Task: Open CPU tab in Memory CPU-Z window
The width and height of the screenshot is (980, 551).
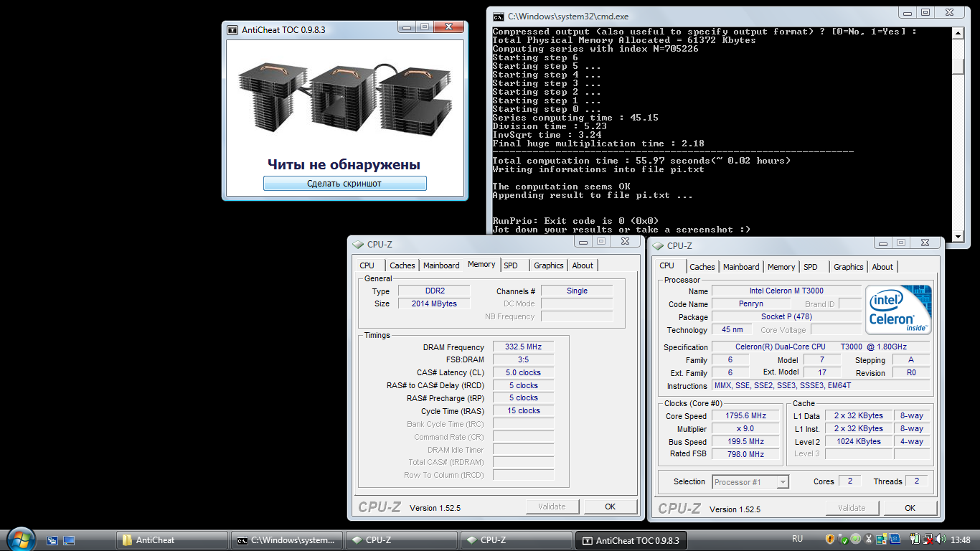Action: [367, 265]
